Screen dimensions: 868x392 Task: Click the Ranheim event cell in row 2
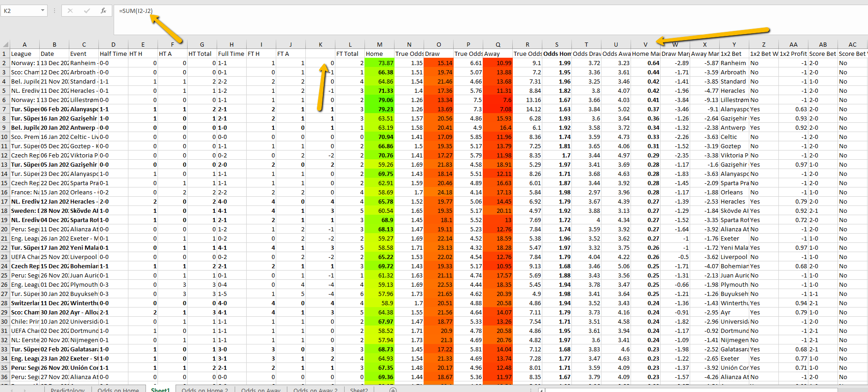pos(84,63)
